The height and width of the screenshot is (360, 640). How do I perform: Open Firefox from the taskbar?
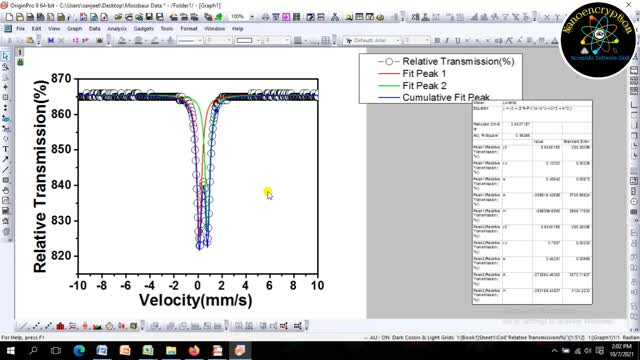pyautogui.click(x=194, y=350)
